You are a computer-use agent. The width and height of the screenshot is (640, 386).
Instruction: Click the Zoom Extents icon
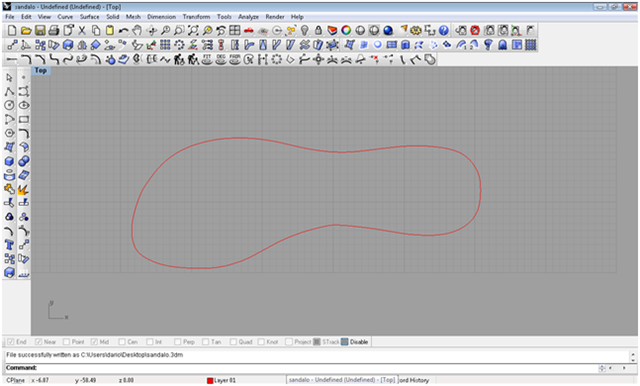(x=193, y=31)
